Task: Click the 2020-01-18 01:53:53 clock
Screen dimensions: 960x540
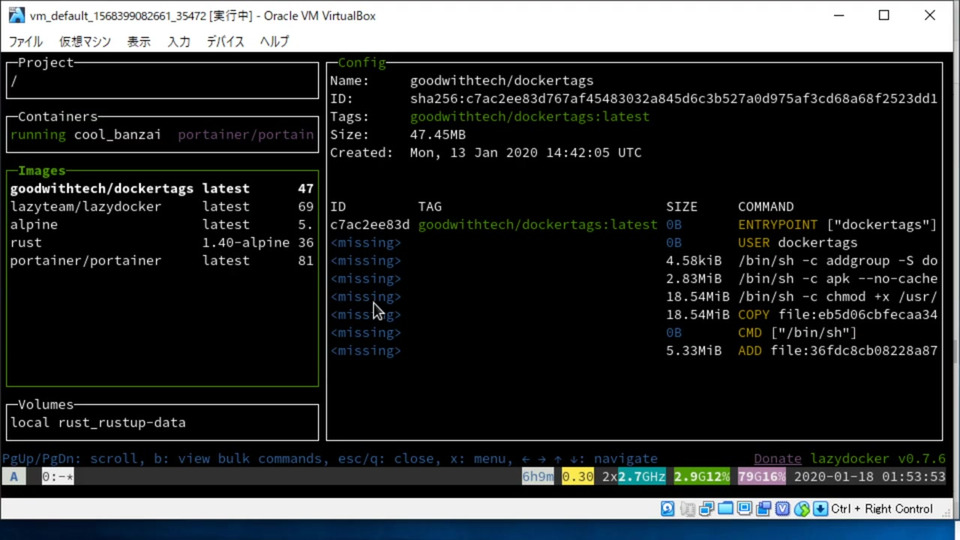Action: pos(869,476)
